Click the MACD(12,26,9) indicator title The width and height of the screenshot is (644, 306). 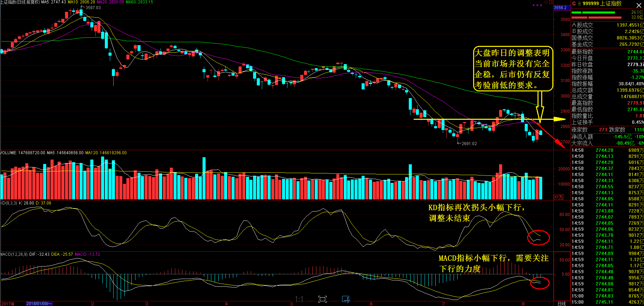pos(14,254)
